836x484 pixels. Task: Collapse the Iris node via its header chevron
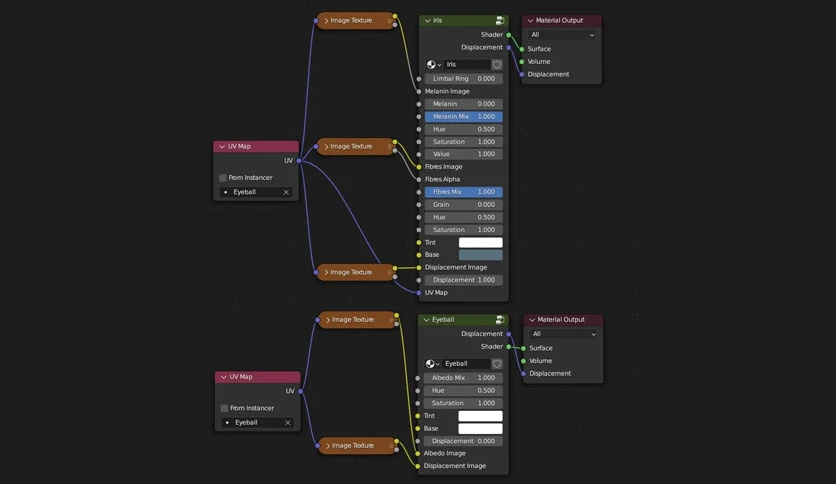coord(428,21)
